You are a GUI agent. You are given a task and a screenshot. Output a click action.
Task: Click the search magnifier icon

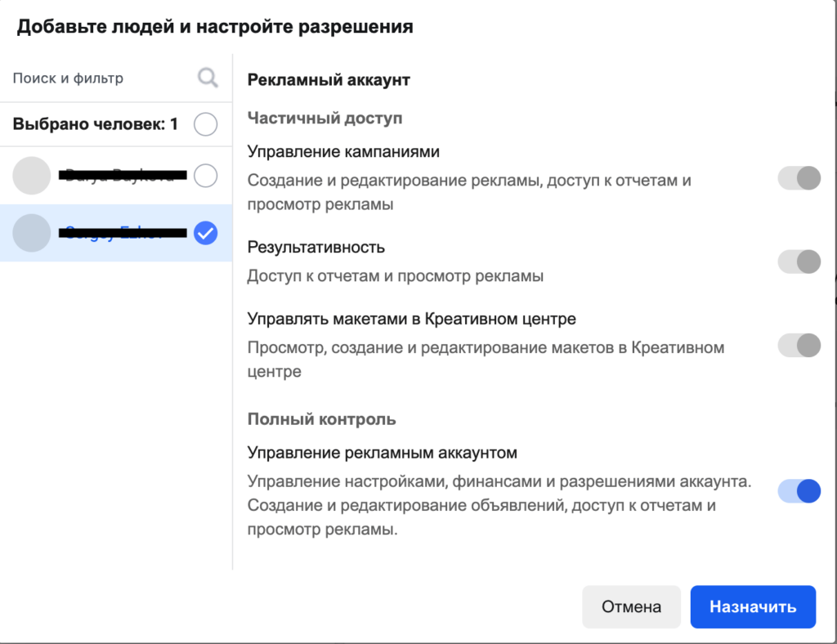click(208, 78)
